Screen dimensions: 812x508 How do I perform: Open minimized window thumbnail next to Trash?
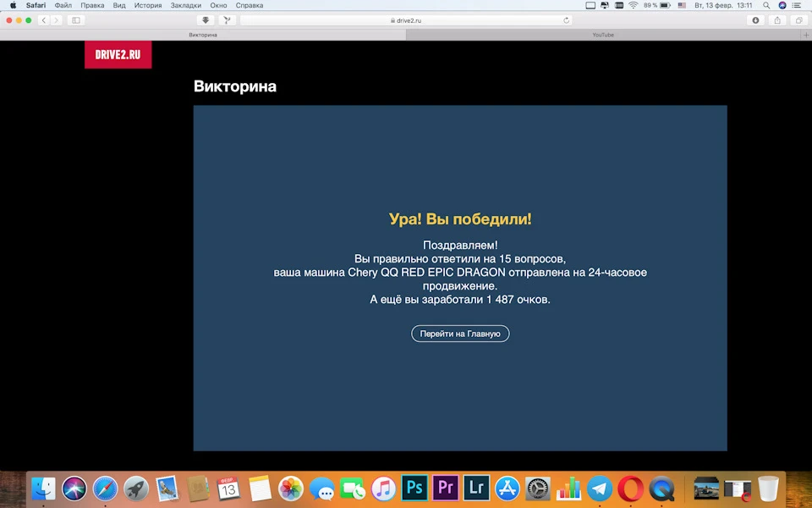pyautogui.click(x=738, y=489)
